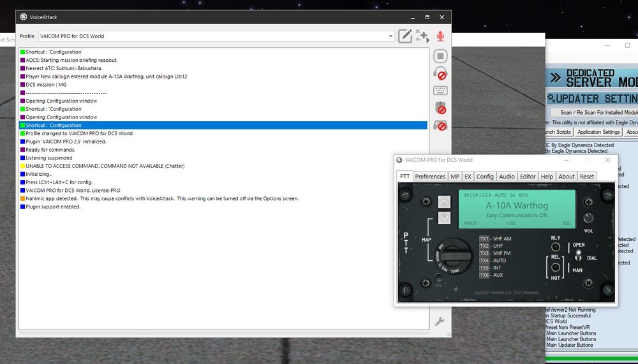Toggle the red microphone listening icon
638x364 pixels.
tap(440, 36)
